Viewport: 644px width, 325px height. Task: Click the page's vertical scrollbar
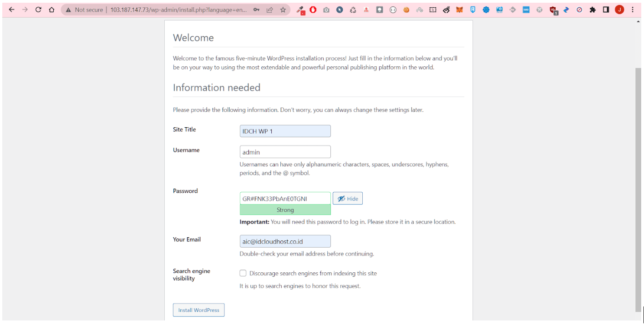tap(638, 182)
